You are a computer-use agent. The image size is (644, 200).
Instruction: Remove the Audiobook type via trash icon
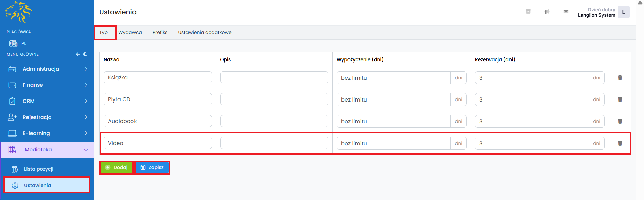tap(620, 121)
